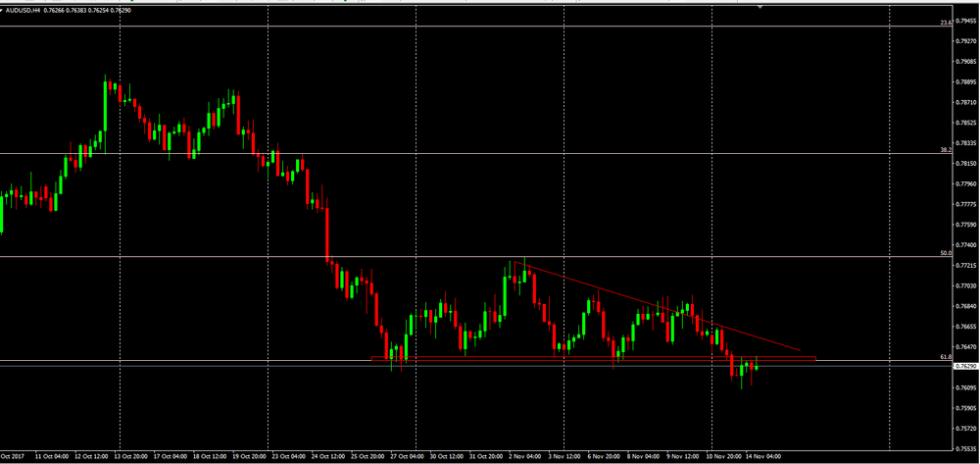Click price scale value 0.78150
This screenshot has width=980, height=464.
click(966, 163)
